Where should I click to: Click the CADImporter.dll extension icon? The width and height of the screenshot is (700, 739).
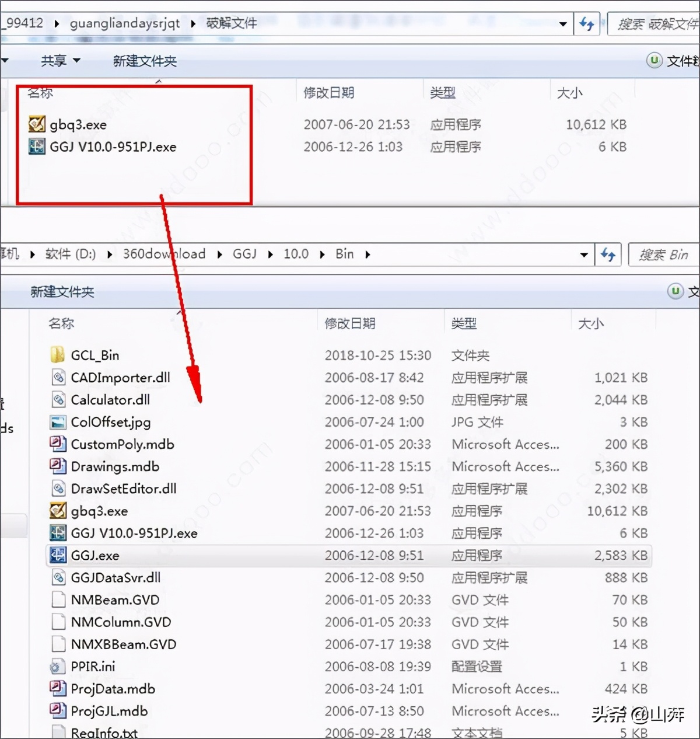(58, 377)
